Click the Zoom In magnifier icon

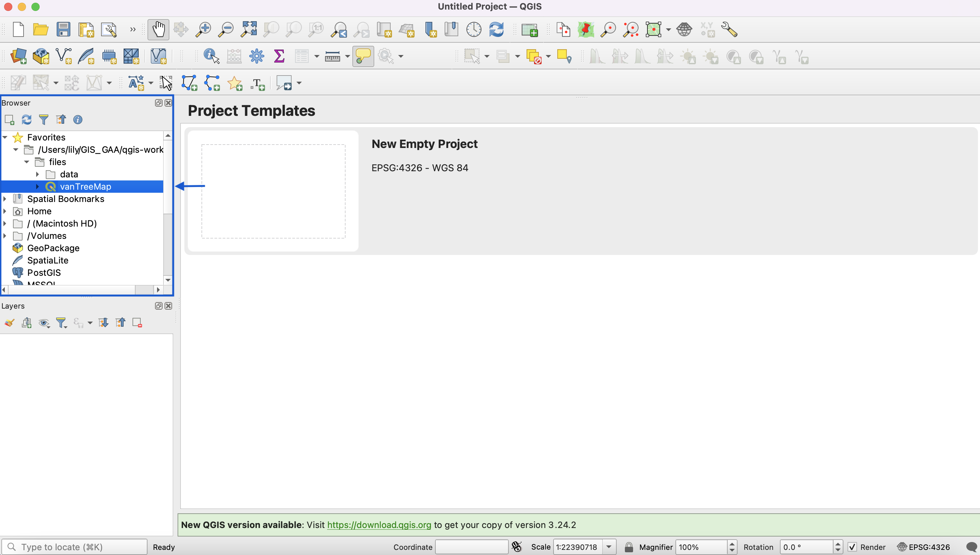pos(204,29)
